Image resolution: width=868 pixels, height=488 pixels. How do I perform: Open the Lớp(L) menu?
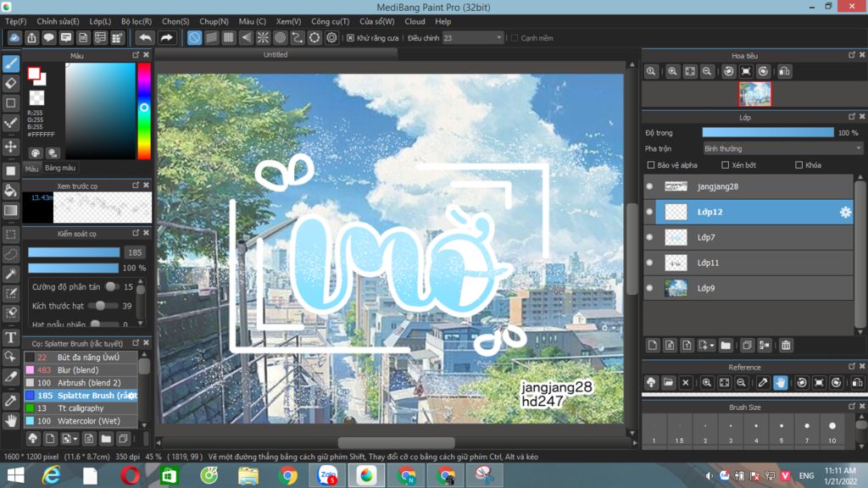[100, 21]
